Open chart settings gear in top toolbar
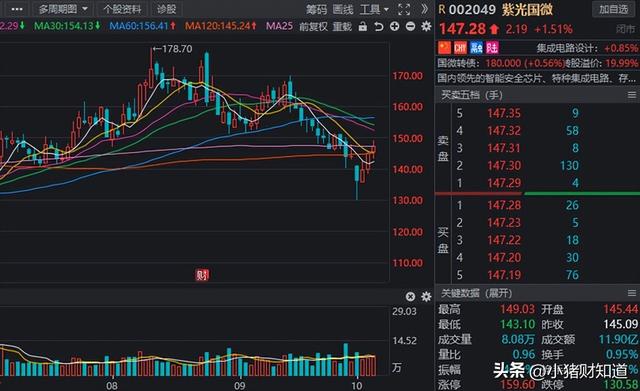The image size is (640, 391). click(x=426, y=27)
